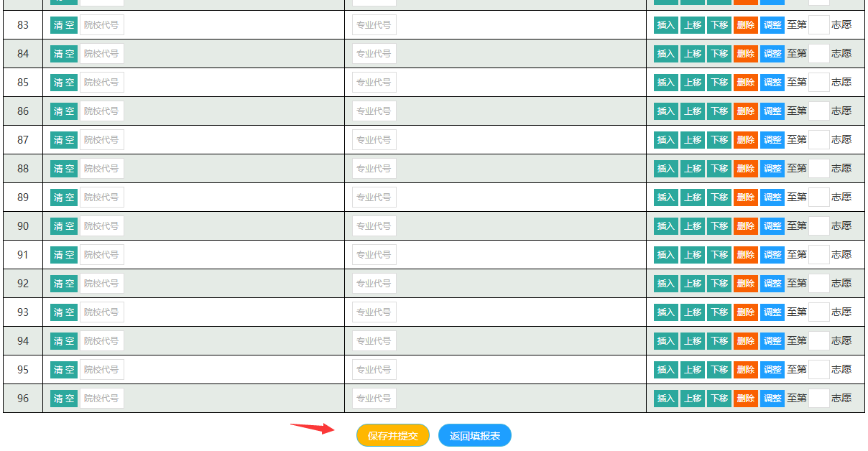The width and height of the screenshot is (868, 451).
Task: Click 插入 in row 83
Action: point(666,25)
